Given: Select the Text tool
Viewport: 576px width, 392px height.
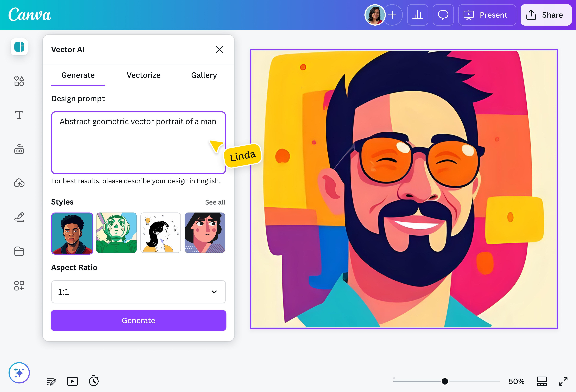Looking at the screenshot, I should 19,115.
